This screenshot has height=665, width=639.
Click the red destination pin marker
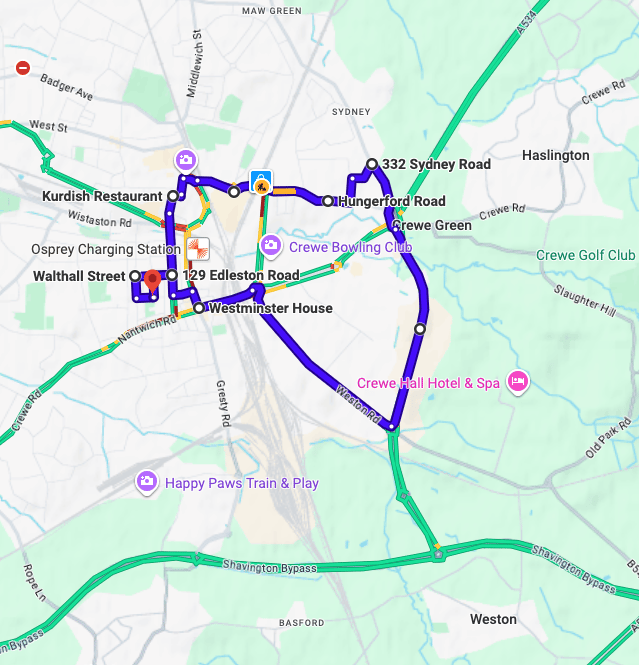152,282
